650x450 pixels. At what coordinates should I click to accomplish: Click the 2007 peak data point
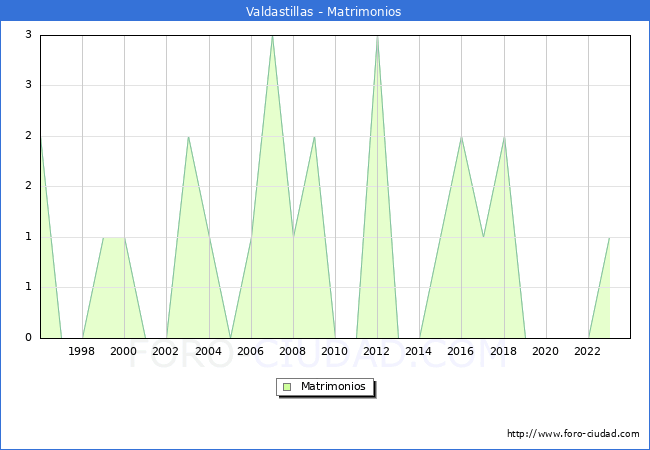tap(272, 36)
